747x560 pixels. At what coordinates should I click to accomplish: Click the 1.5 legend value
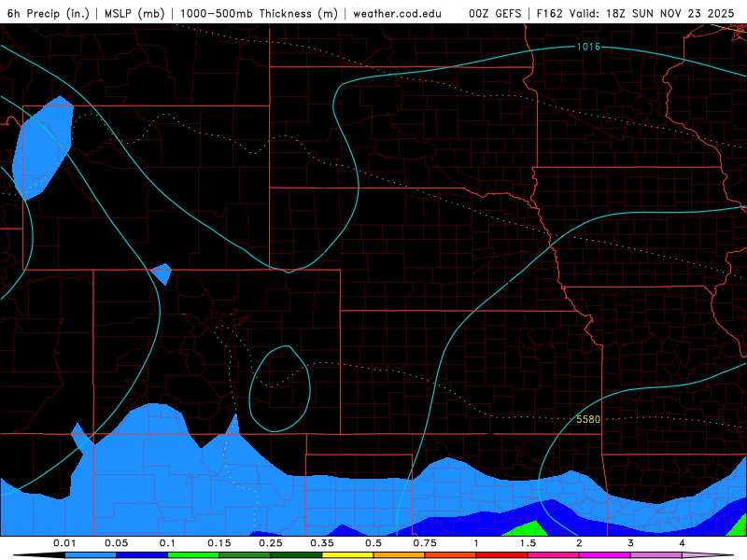[x=528, y=543]
